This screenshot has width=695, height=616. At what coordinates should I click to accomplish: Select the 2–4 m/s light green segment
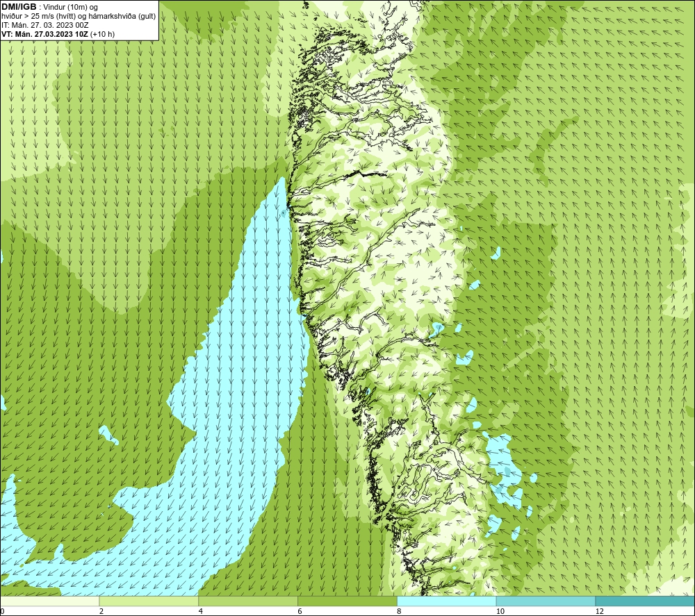point(149,601)
